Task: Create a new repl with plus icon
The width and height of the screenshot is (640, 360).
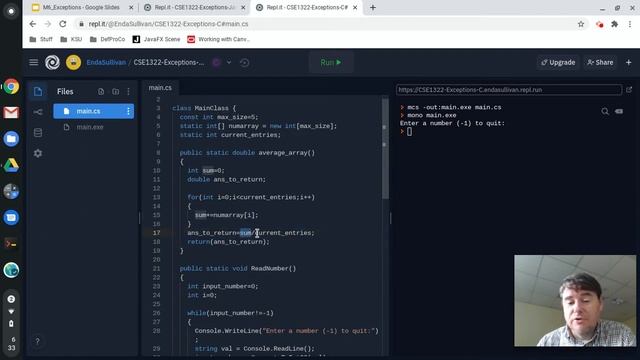Action: 629,62
